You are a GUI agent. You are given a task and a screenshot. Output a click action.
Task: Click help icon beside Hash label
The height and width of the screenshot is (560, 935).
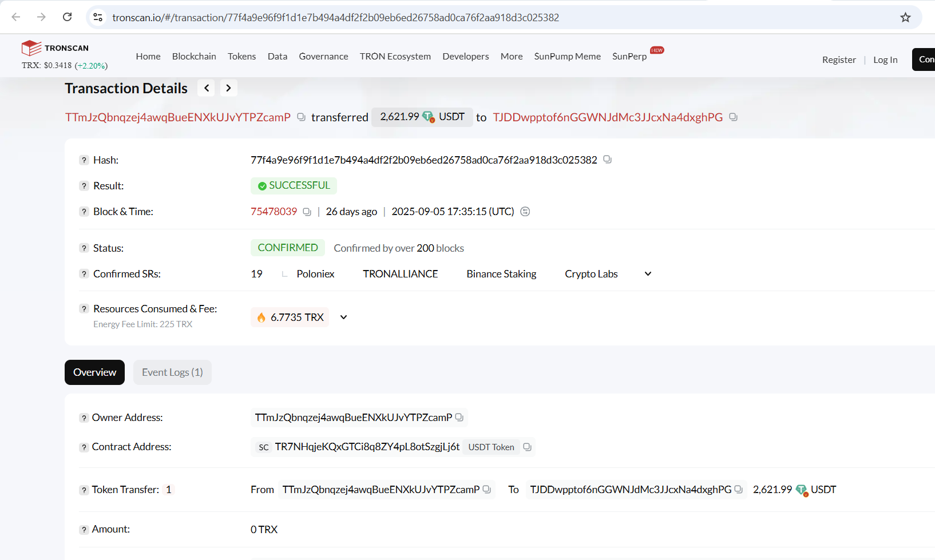point(84,160)
